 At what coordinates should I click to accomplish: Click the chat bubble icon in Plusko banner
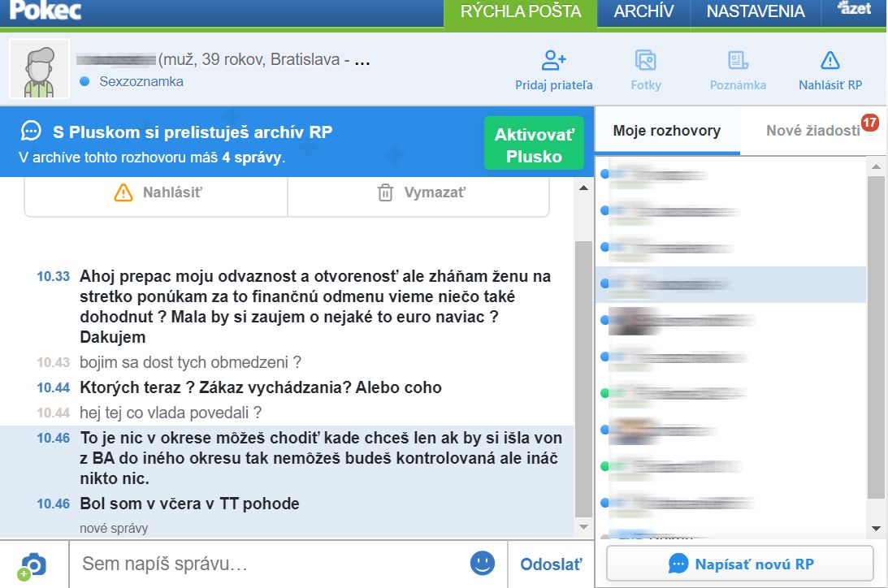[x=31, y=131]
